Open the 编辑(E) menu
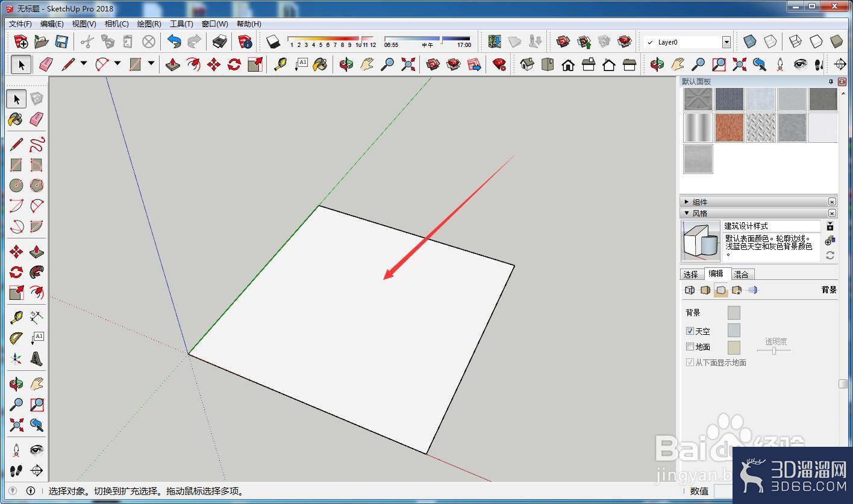Image resolution: width=853 pixels, height=504 pixels. click(x=52, y=24)
